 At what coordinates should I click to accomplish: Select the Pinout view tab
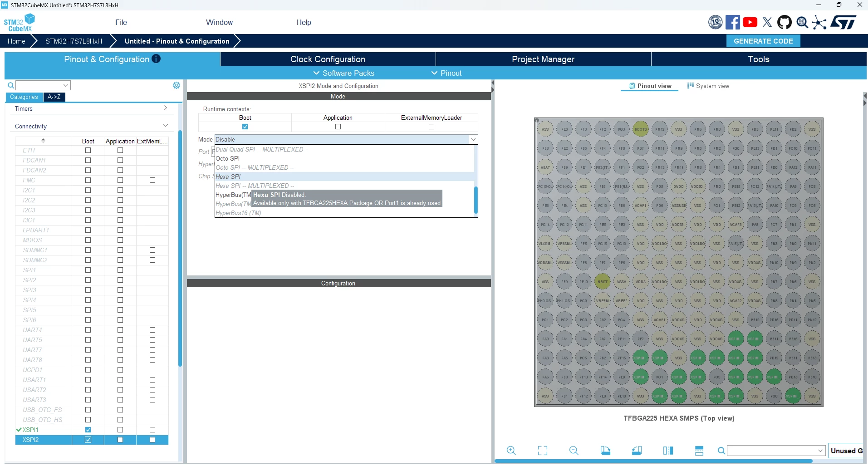[650, 86]
